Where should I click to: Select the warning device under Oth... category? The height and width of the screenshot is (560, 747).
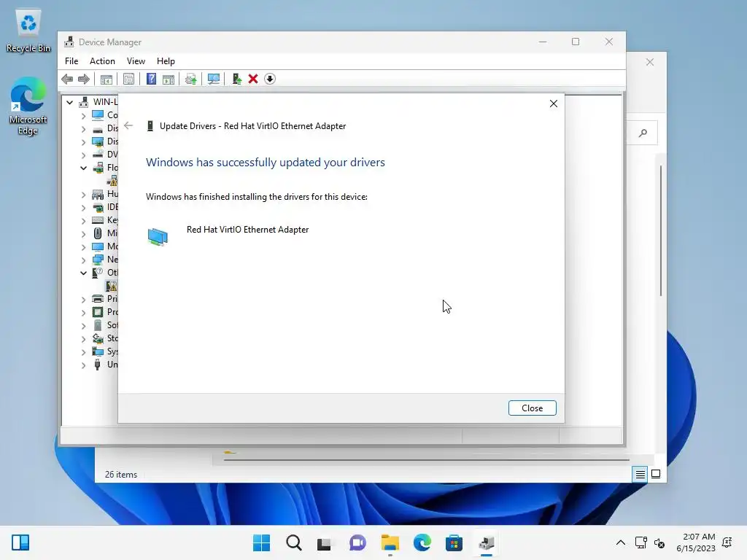point(112,286)
